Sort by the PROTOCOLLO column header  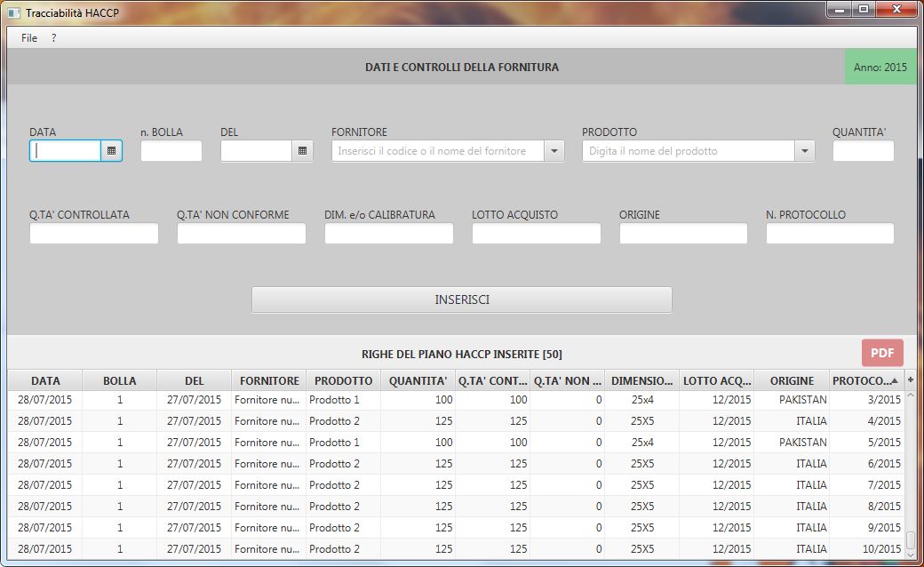pyautogui.click(x=862, y=380)
